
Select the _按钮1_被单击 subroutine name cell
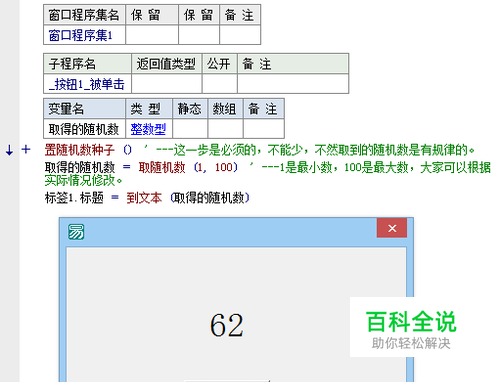(87, 84)
